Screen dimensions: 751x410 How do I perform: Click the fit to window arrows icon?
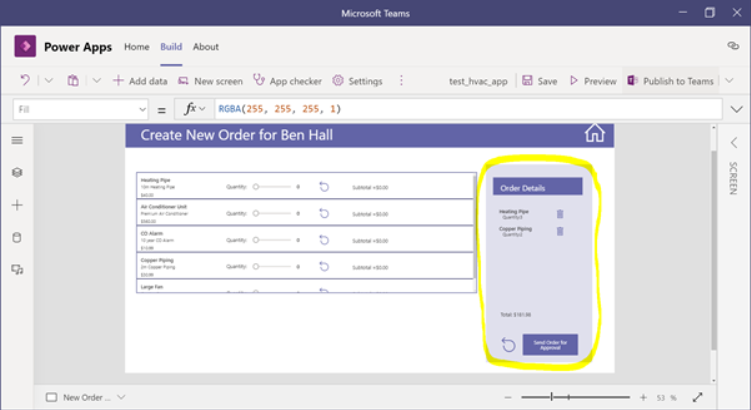click(697, 397)
